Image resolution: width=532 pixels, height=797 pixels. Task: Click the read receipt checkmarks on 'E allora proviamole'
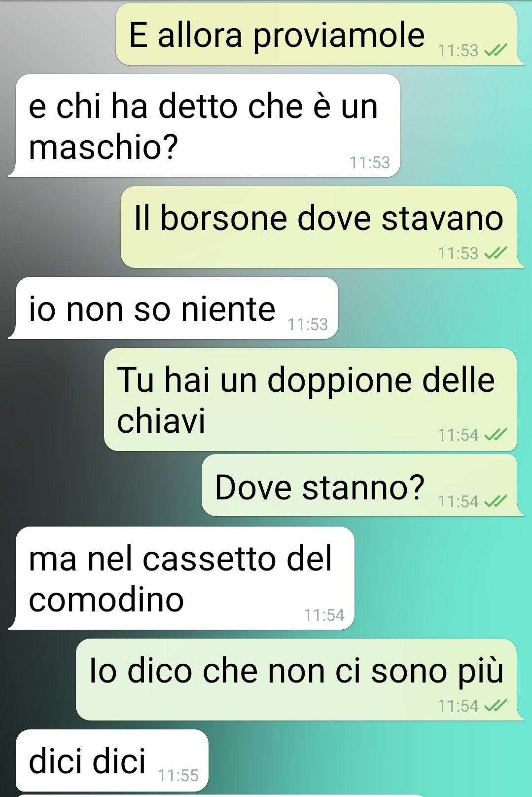[x=496, y=50]
